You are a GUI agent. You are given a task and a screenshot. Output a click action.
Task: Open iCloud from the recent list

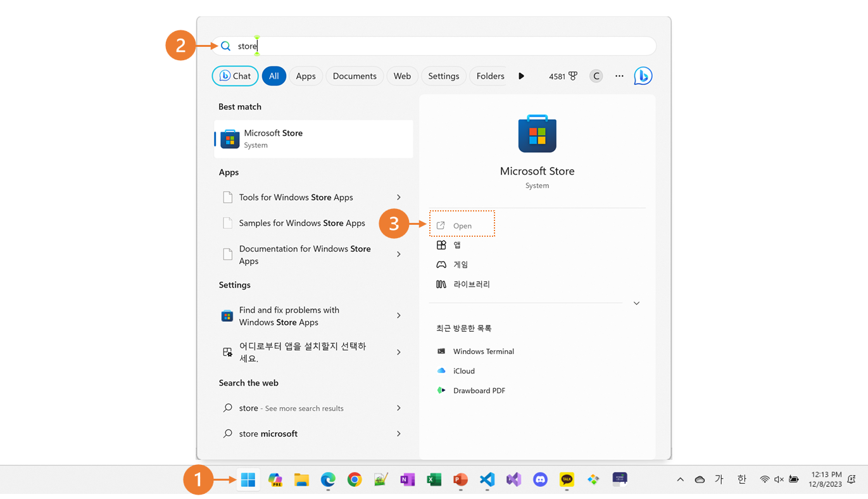point(456,371)
